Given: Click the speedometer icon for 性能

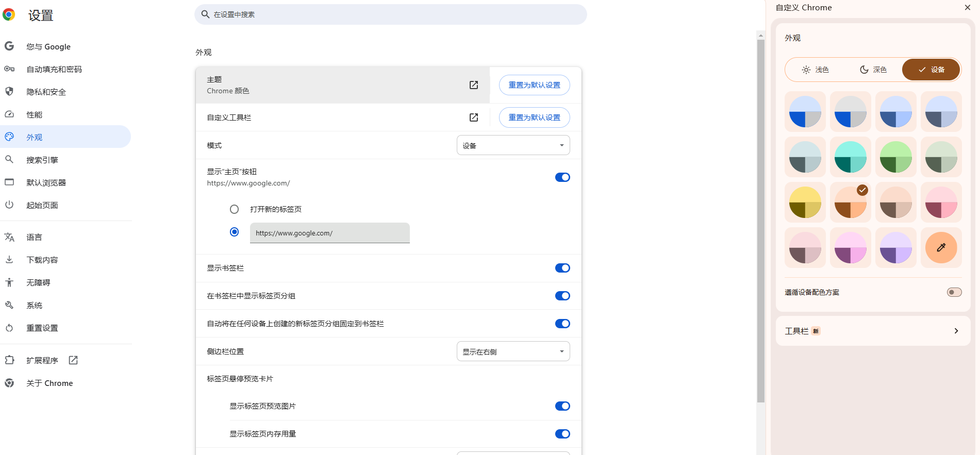Looking at the screenshot, I should coord(9,114).
